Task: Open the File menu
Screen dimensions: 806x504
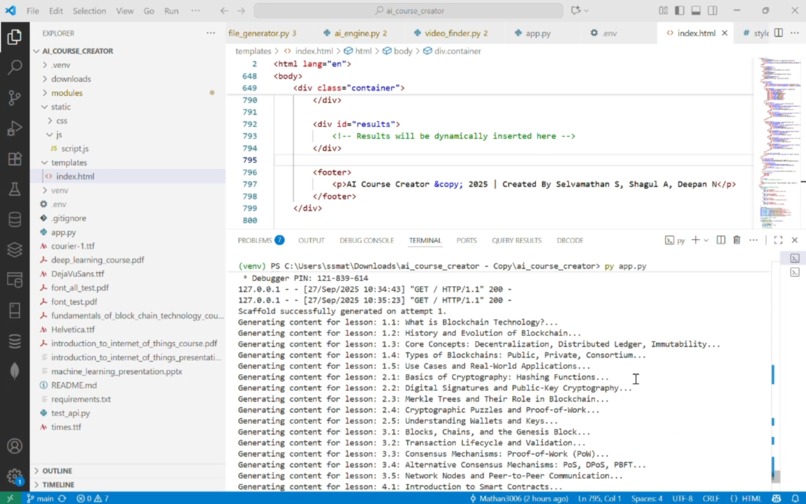Action: pos(33,11)
